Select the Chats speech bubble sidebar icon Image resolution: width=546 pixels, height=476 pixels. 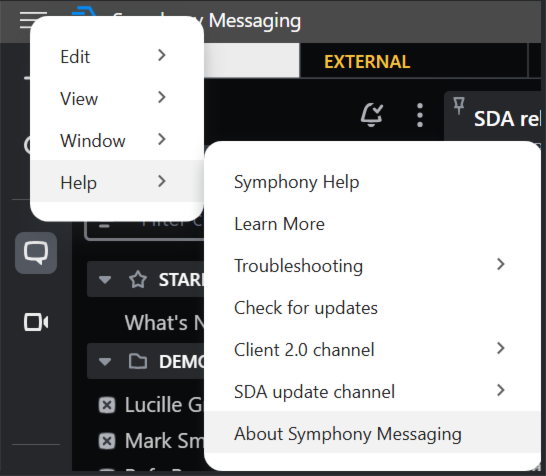[36, 253]
